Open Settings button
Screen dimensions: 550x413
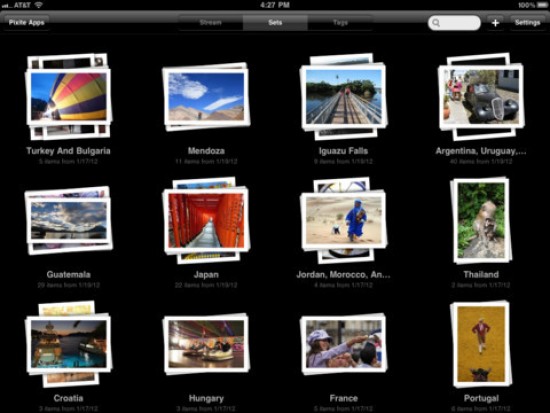(527, 22)
